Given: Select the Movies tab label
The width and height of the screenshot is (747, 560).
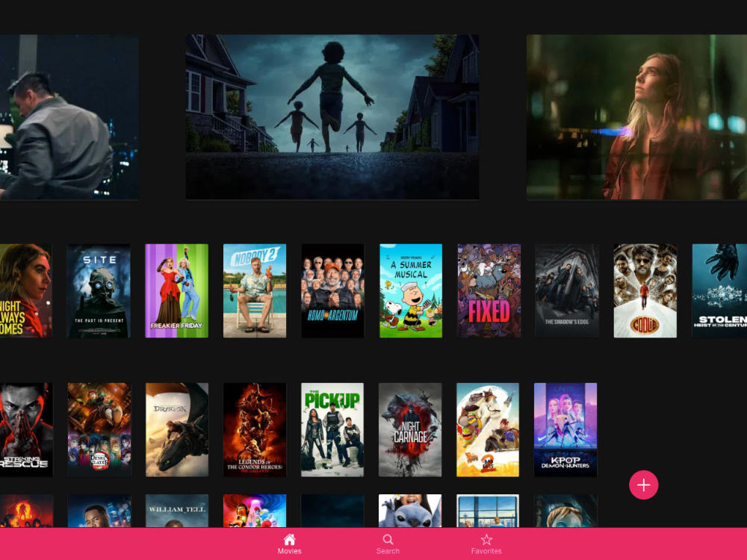Looking at the screenshot, I should coord(289,551).
